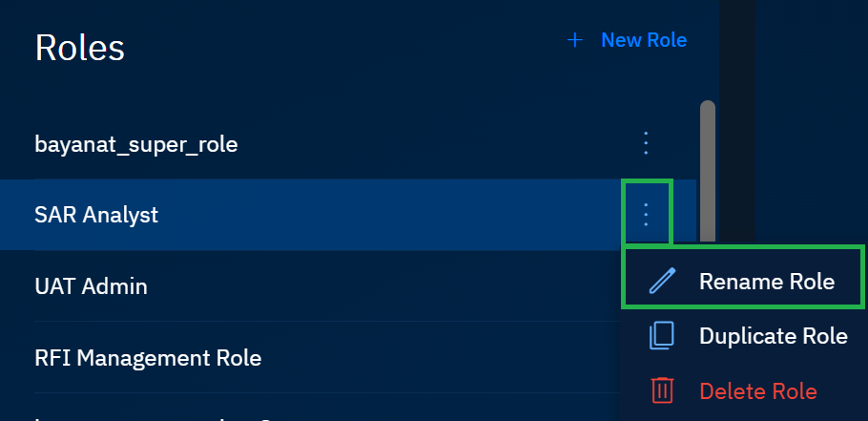
Task: Click the plus icon beside New Role
Action: 574,40
